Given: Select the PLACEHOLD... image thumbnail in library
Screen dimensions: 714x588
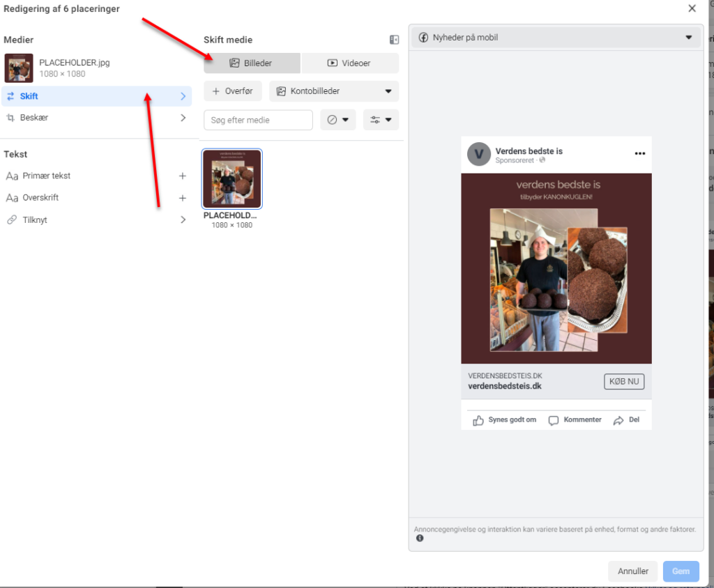Looking at the screenshot, I should coord(232,179).
